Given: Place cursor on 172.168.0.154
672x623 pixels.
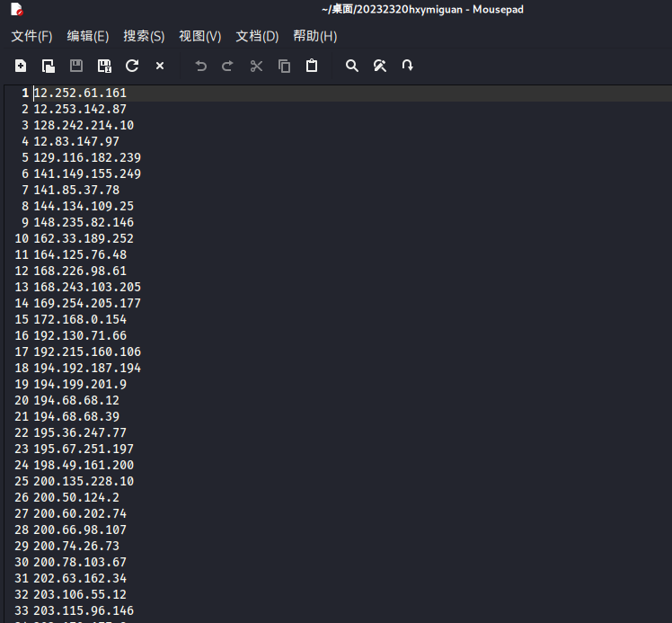Looking at the screenshot, I should coord(80,319).
